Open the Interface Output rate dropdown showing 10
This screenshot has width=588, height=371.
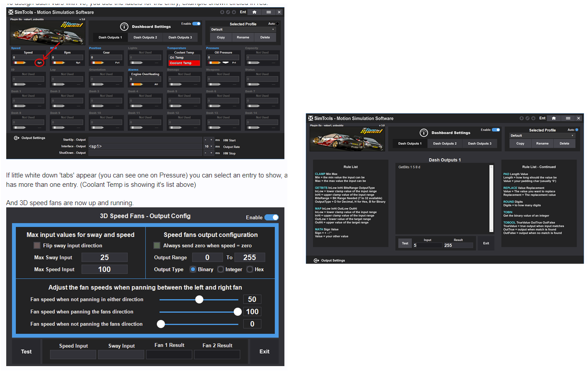[209, 146]
